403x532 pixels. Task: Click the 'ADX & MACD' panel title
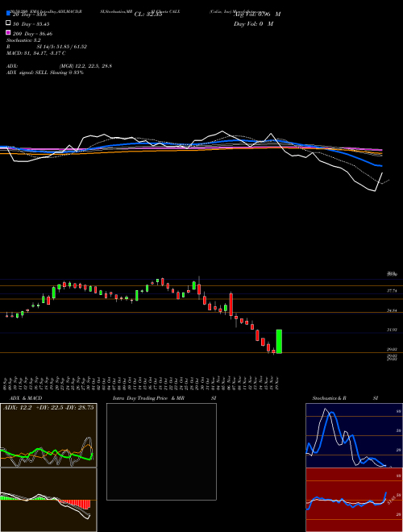click(26, 398)
